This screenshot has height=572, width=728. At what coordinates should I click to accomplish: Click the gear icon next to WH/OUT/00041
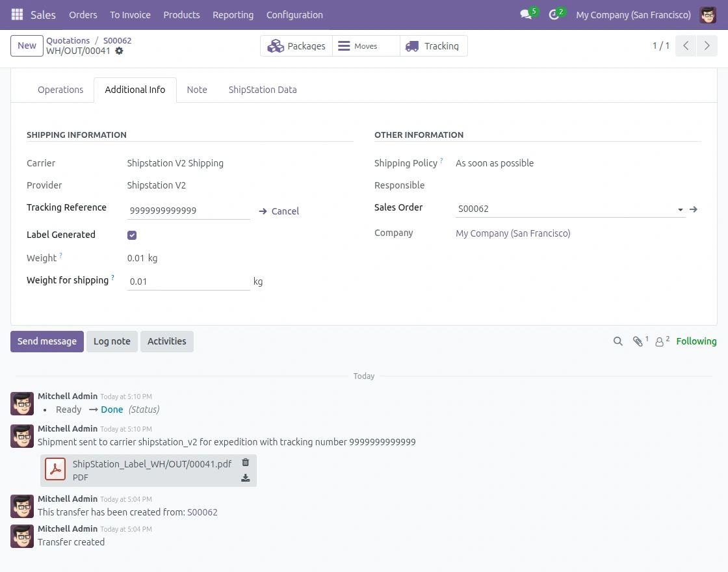pyautogui.click(x=119, y=51)
